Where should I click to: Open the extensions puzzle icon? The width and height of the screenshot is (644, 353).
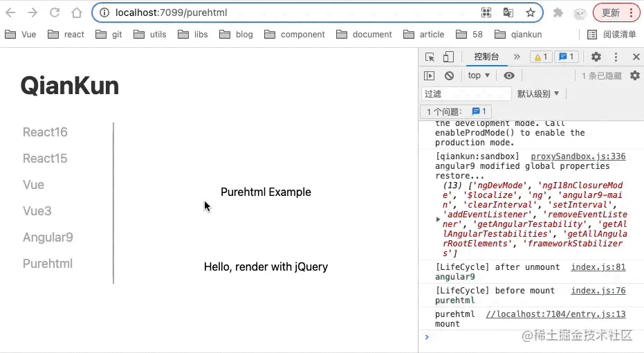[x=558, y=12]
